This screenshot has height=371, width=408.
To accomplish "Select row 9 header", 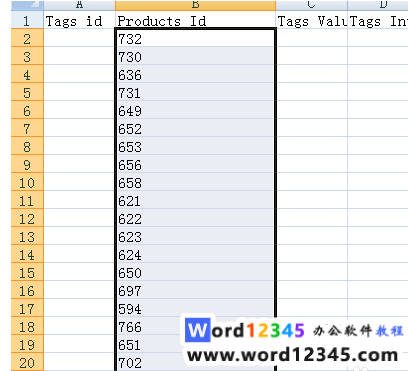I will click(27, 164).
